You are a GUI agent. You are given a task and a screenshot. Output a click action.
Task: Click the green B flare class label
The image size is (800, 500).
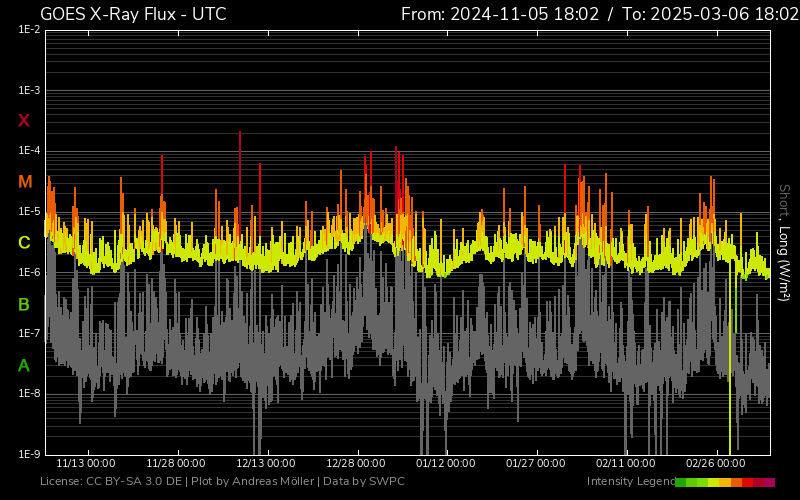(x=24, y=305)
